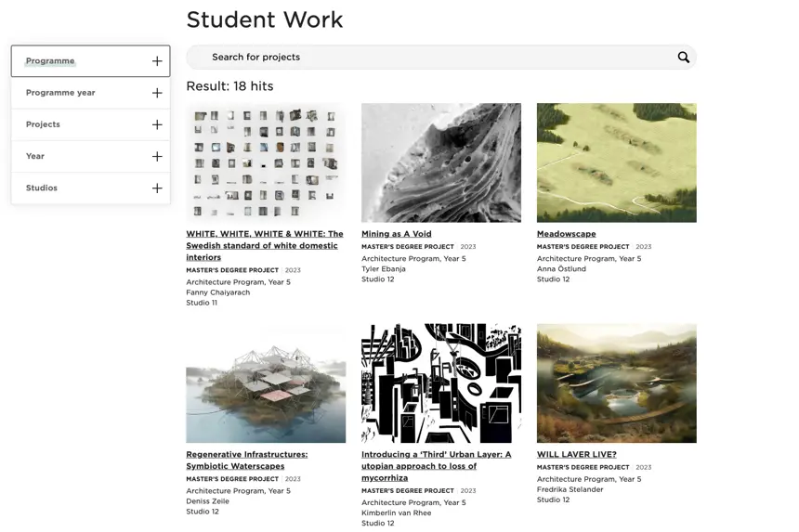Viewport: 799px width, 532px height.
Task: Click the floating island Regenerative Infrastructures thumbnail
Action: coord(266,383)
